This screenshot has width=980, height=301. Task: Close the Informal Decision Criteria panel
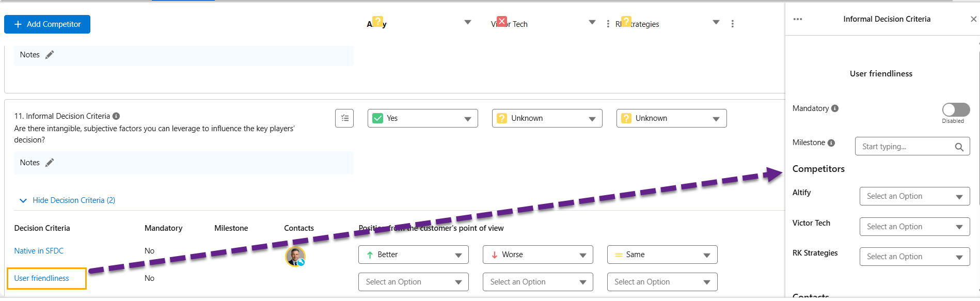click(x=973, y=19)
